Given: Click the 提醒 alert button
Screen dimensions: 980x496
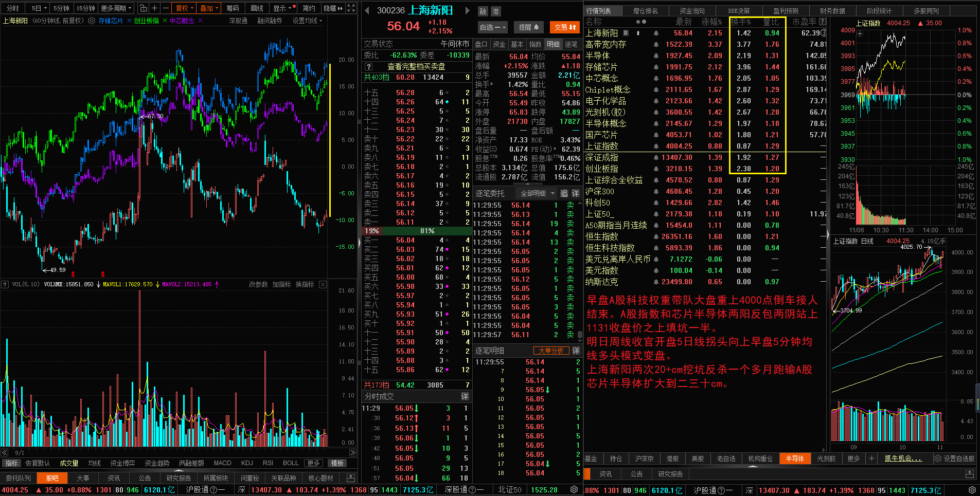Looking at the screenshot, I should [x=528, y=27].
